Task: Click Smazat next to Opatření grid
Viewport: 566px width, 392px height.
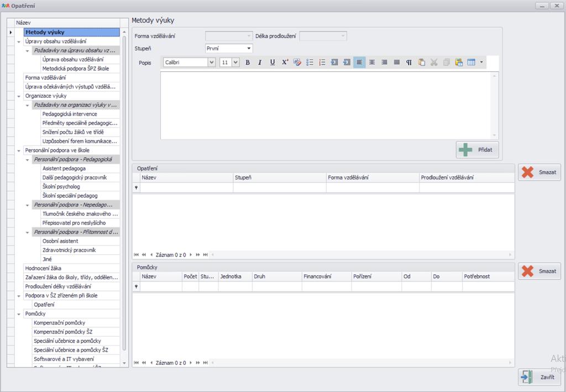Action: click(x=539, y=172)
